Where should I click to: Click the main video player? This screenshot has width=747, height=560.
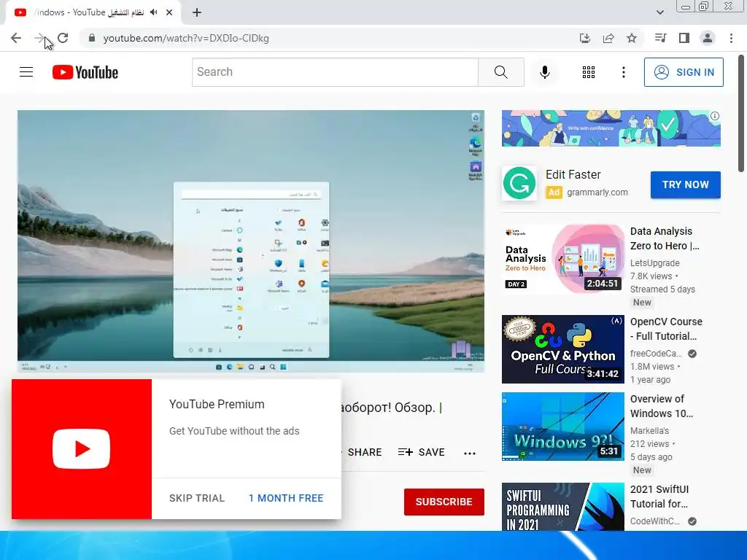(x=251, y=241)
